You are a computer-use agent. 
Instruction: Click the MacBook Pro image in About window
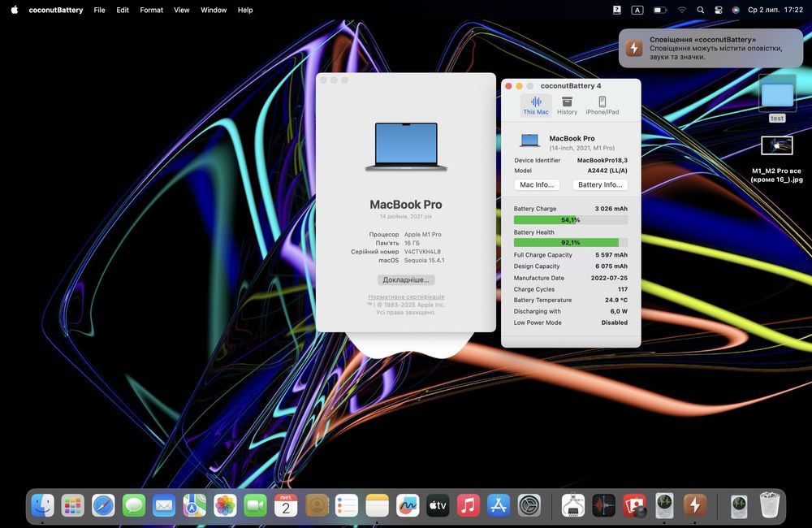click(406, 147)
